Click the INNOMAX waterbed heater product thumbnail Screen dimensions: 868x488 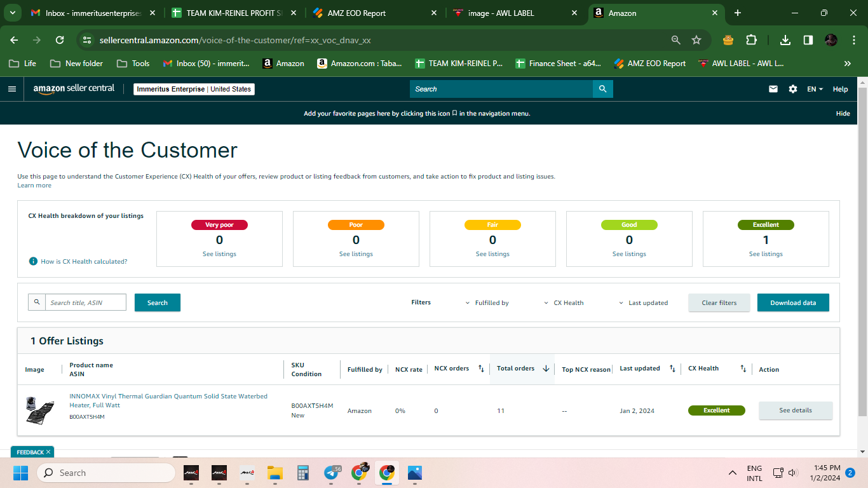[39, 410]
